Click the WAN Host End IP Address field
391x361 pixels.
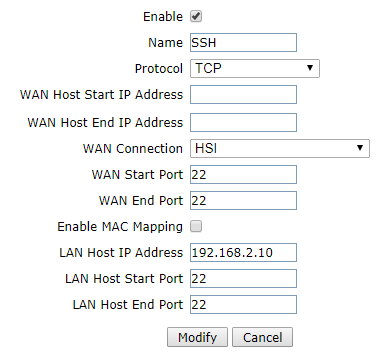point(243,122)
